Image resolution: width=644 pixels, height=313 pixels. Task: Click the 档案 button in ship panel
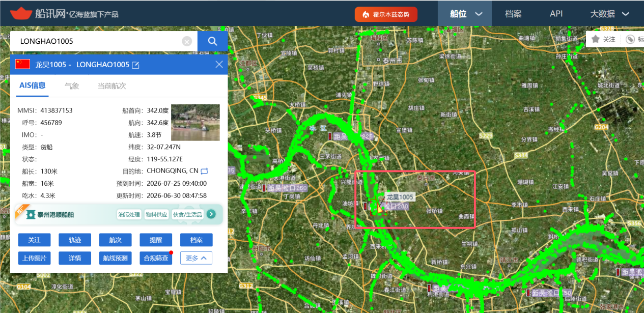coord(197,240)
